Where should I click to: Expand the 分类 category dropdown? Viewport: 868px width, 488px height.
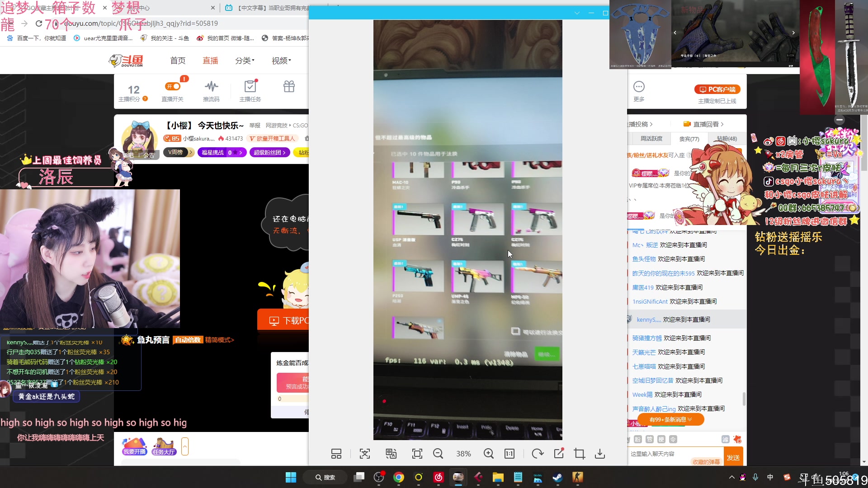tap(245, 61)
